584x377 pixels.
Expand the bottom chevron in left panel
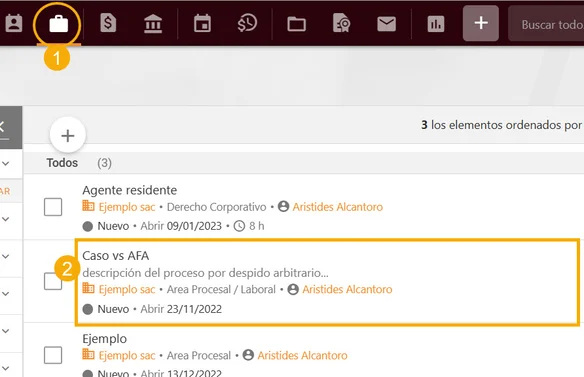[6, 368]
